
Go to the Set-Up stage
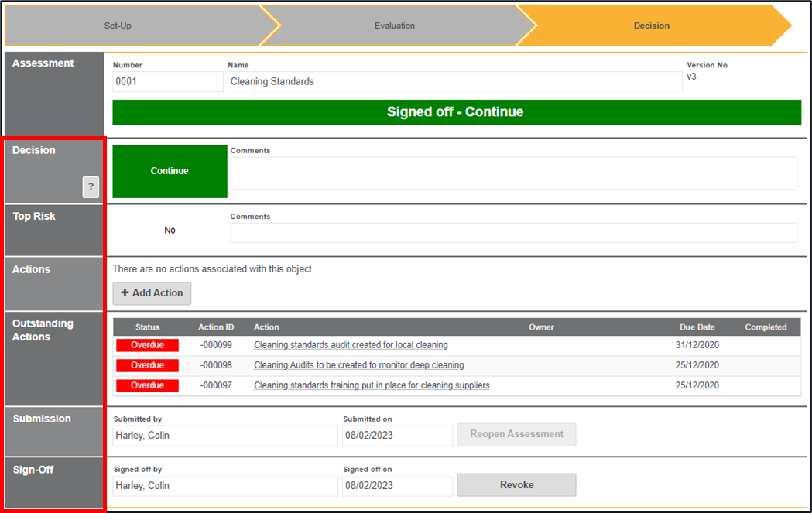[118, 26]
